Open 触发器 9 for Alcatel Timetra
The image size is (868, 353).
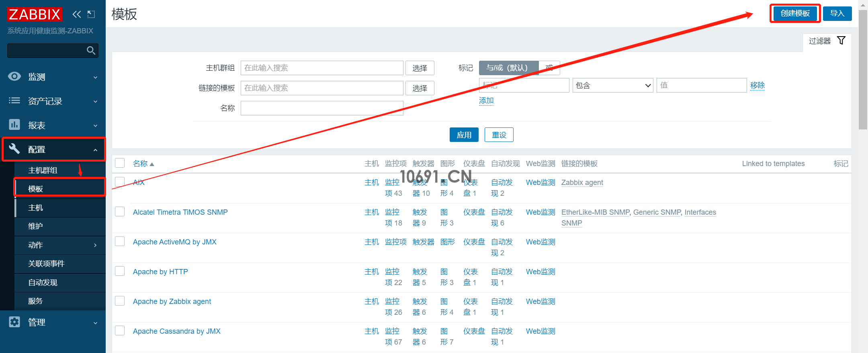[x=420, y=218]
